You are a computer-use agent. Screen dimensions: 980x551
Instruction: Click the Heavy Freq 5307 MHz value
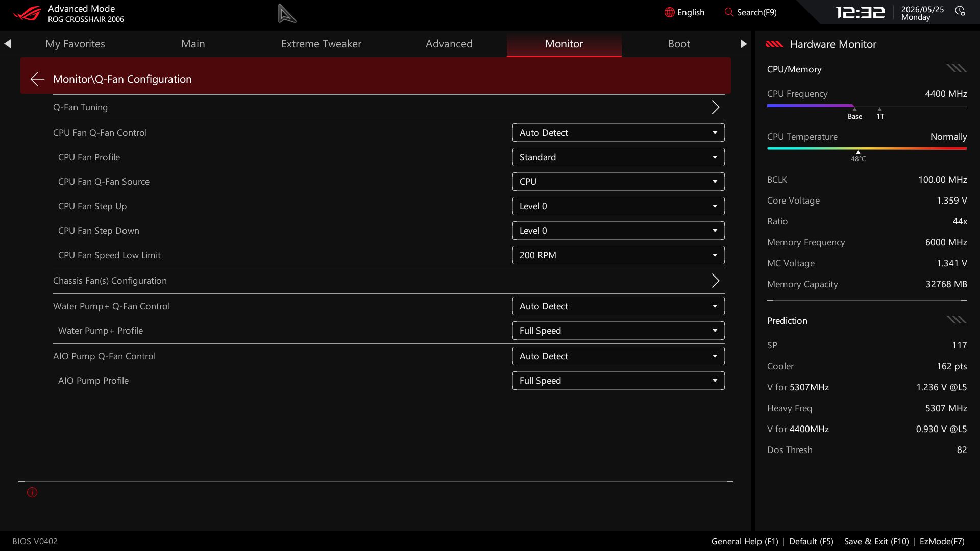(x=946, y=408)
